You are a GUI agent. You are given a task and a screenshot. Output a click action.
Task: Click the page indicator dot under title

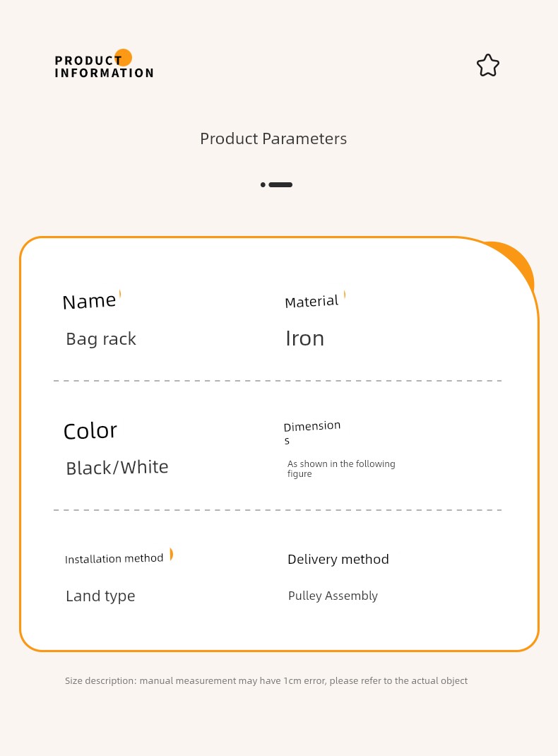point(263,184)
